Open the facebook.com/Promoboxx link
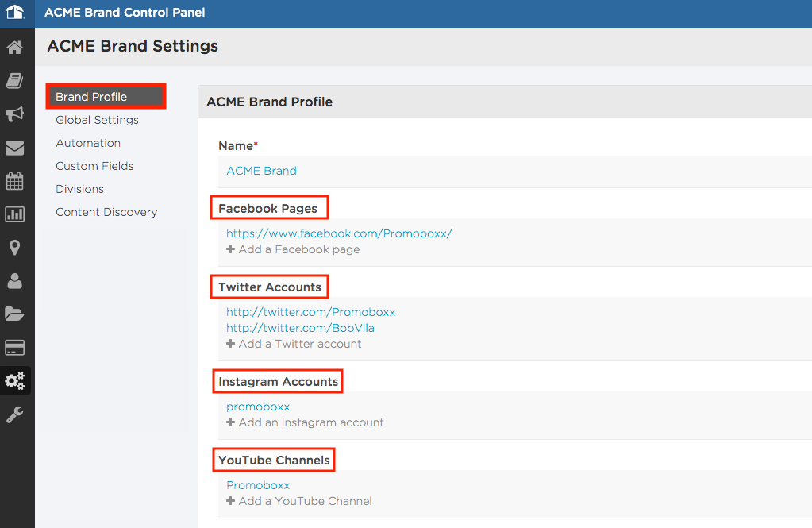Viewport: 812px width, 528px height. tap(339, 233)
